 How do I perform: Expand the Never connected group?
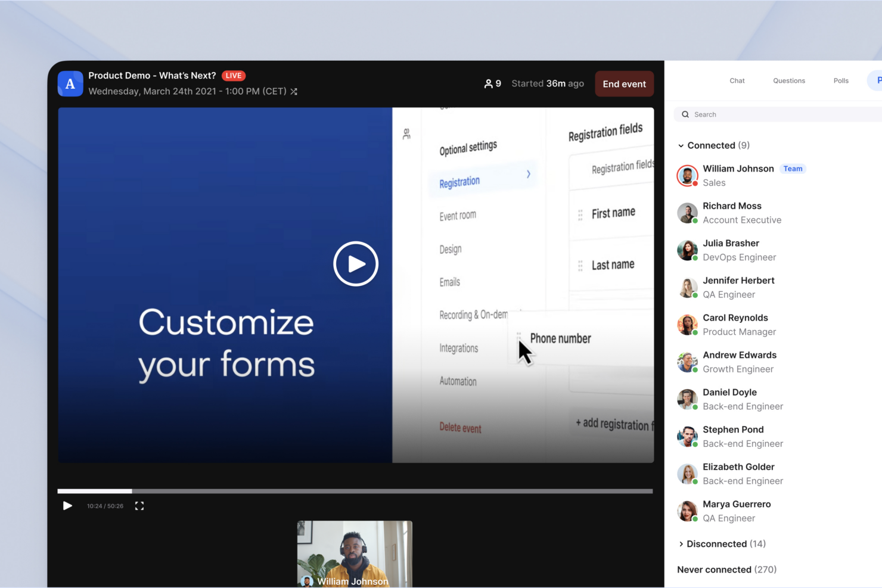coord(726,570)
